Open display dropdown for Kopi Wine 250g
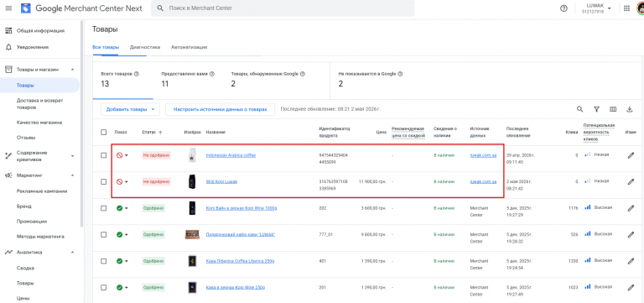Image resolution: width=644 pixels, height=303 pixels. click(127, 287)
